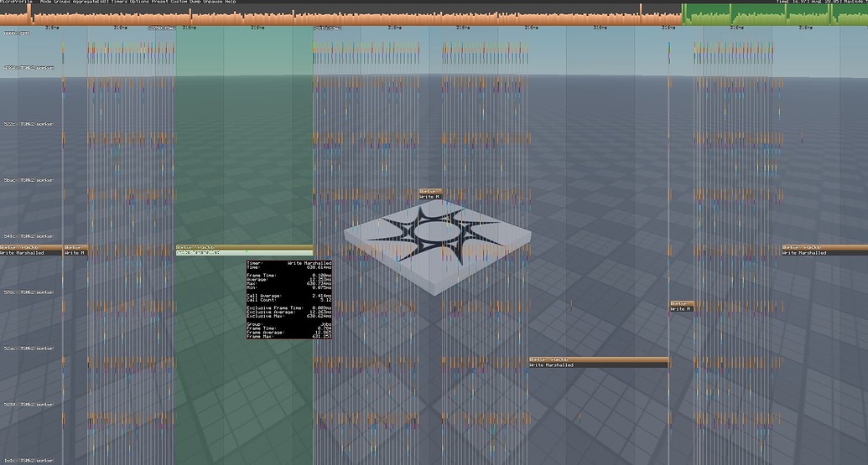
Task: Open the Groups menu
Action: point(62,2)
